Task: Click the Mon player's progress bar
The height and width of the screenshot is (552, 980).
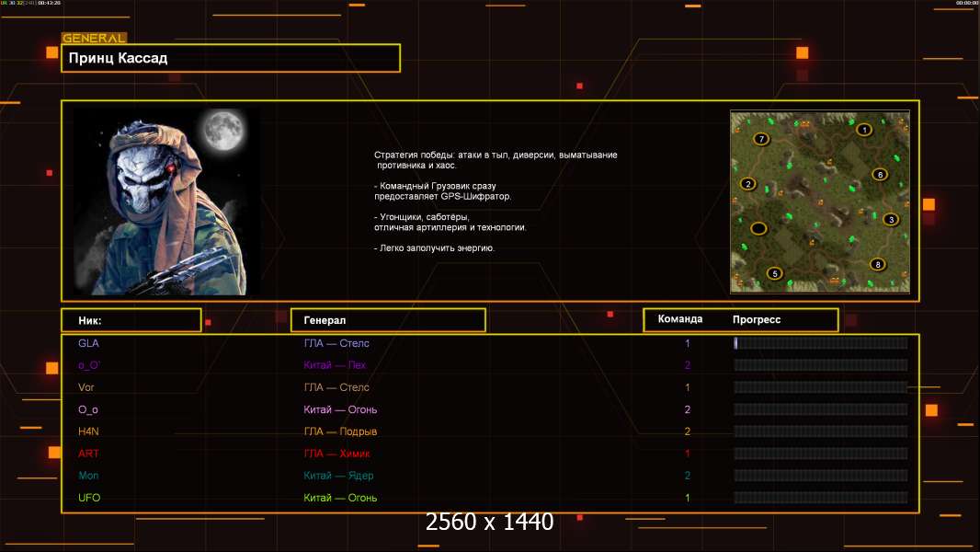Action: point(820,476)
